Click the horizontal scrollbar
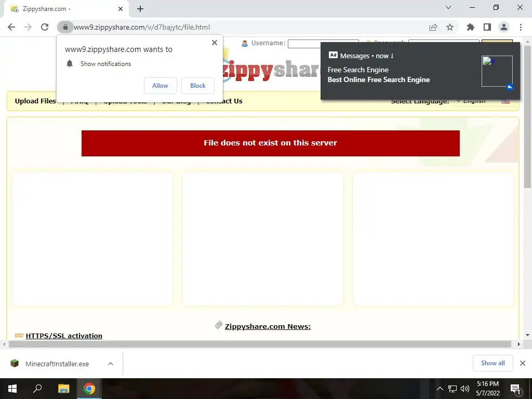 [260, 344]
